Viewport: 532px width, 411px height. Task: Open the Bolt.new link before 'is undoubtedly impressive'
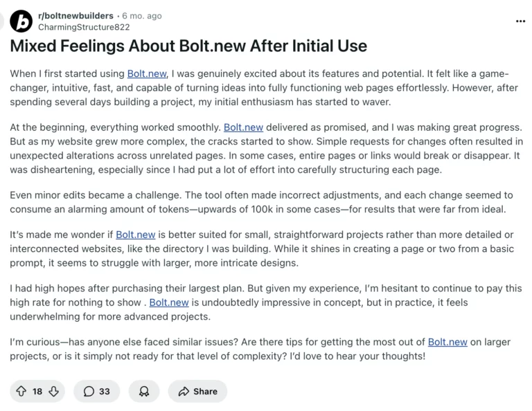click(x=169, y=302)
